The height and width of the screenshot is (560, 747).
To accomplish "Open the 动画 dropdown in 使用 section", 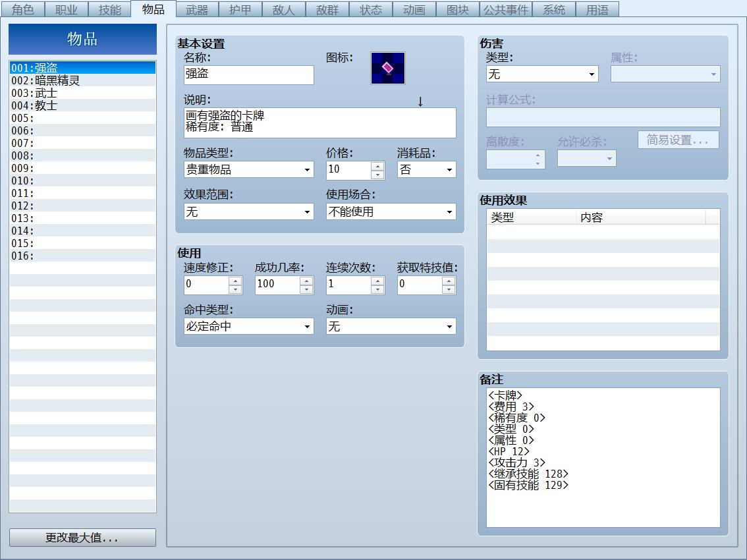I will (391, 327).
